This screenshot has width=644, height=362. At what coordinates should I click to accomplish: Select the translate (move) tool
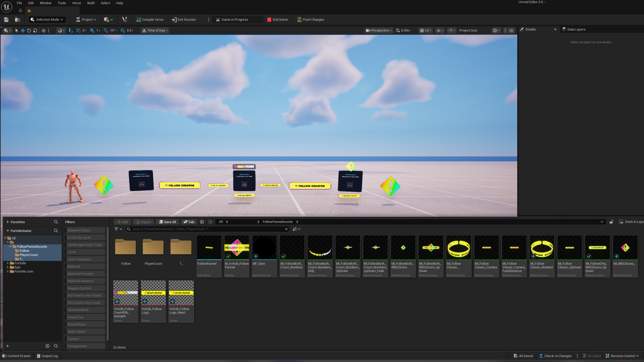pos(23,31)
